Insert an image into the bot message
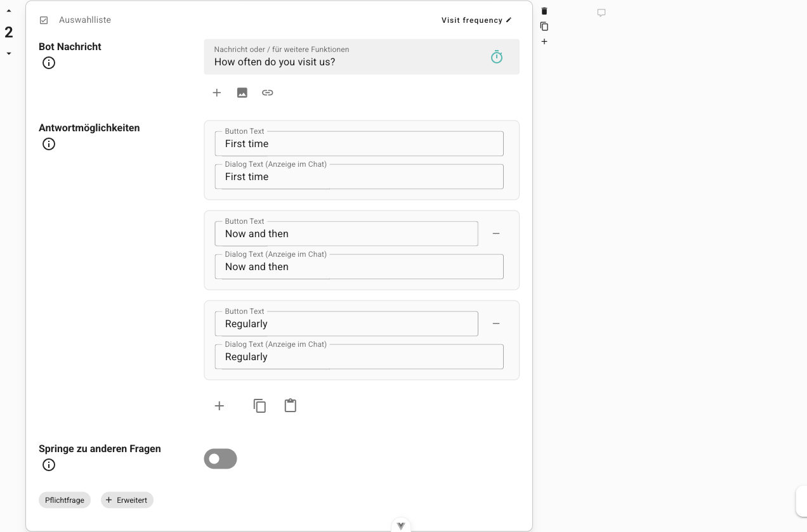 [242, 93]
